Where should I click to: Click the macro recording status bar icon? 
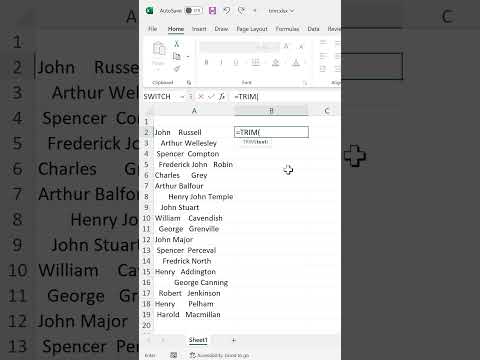coord(173,355)
